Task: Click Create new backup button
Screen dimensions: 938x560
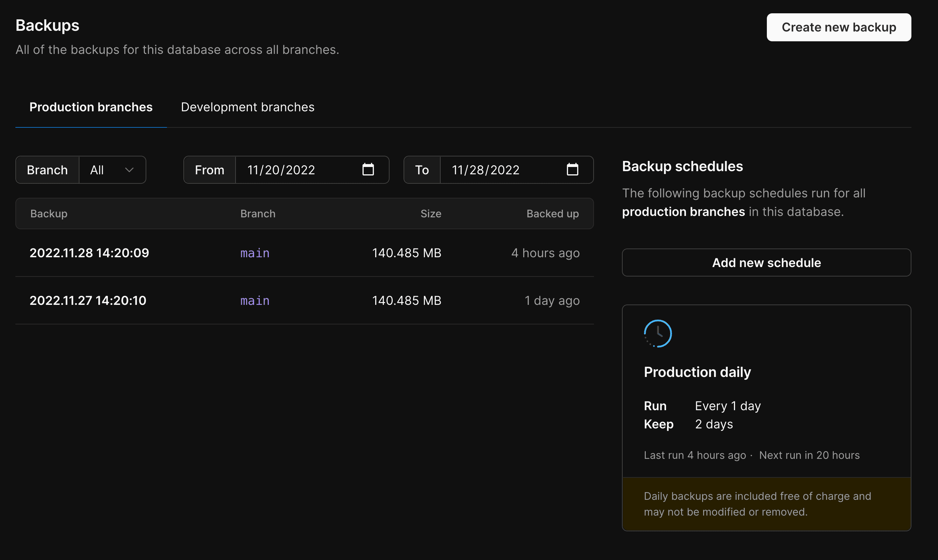Action: [x=839, y=27]
